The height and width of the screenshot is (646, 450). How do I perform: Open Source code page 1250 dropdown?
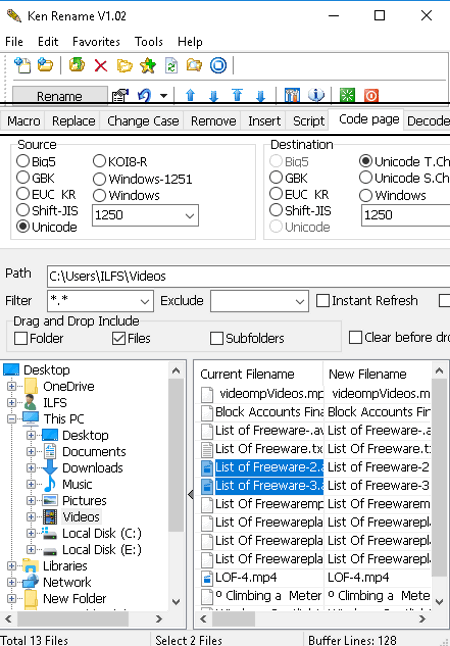click(x=190, y=215)
